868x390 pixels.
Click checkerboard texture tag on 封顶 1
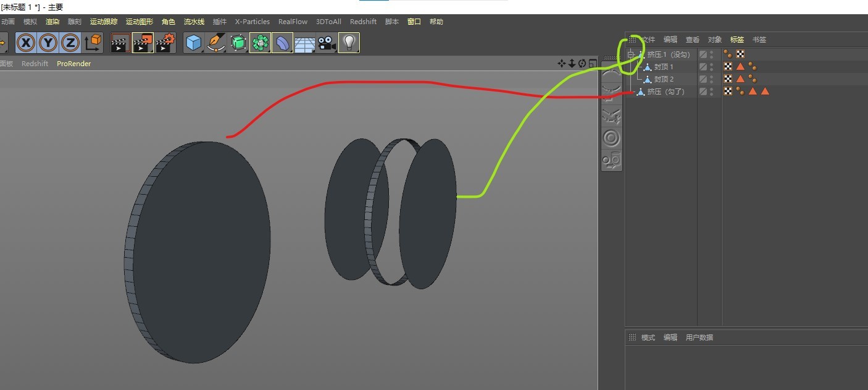pos(728,67)
